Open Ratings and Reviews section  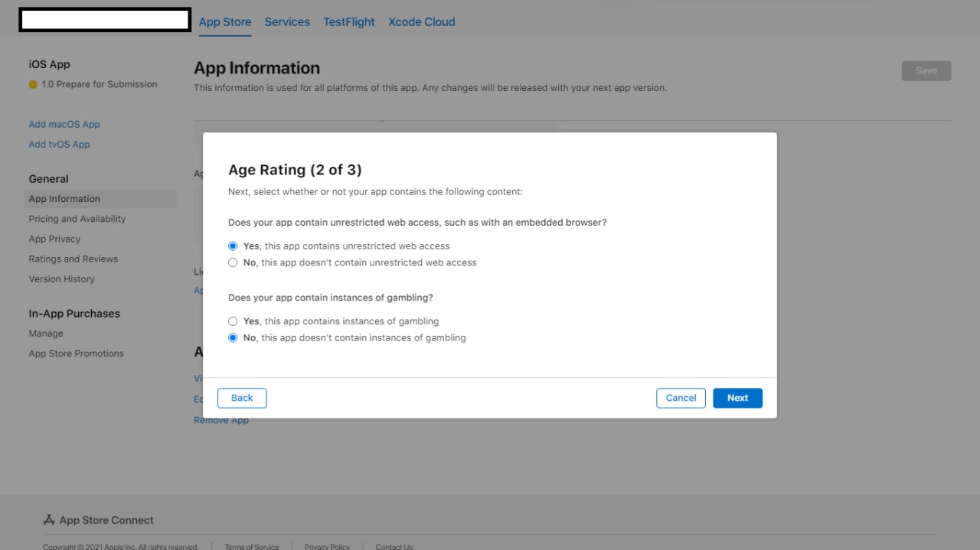pos(73,259)
